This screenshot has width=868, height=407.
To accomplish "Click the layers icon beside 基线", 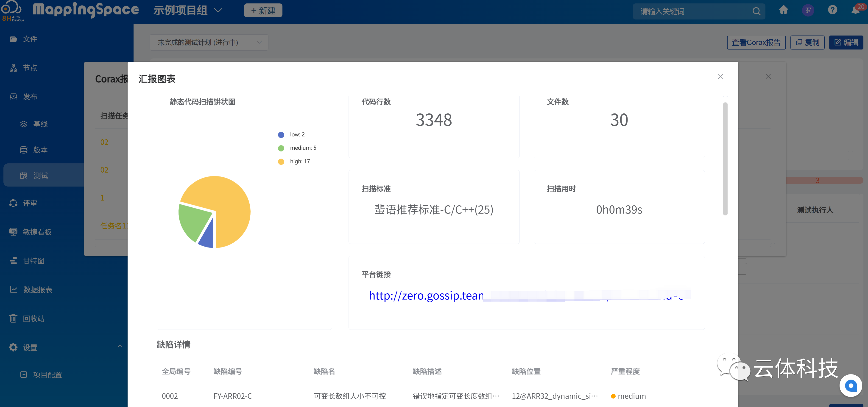I will click(x=24, y=124).
